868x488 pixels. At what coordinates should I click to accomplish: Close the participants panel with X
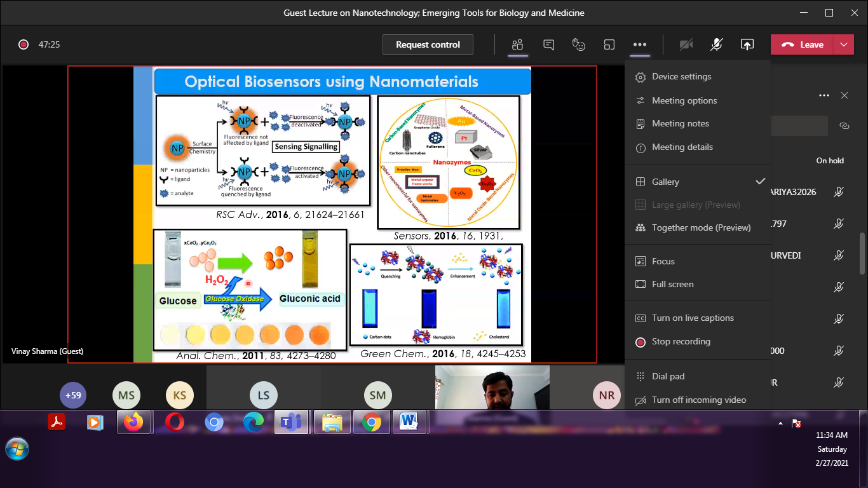[x=844, y=95]
